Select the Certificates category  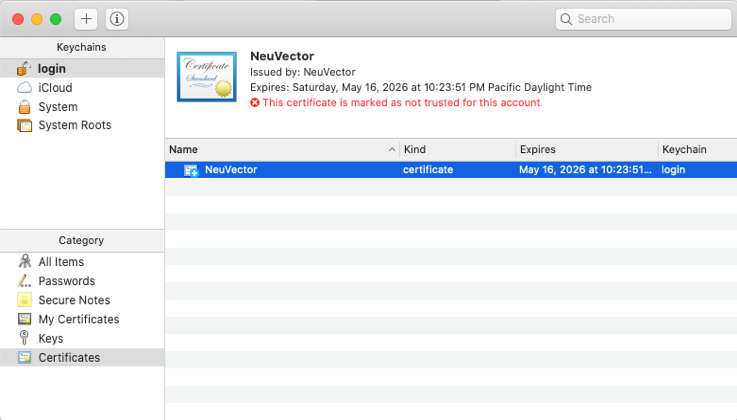tap(69, 357)
